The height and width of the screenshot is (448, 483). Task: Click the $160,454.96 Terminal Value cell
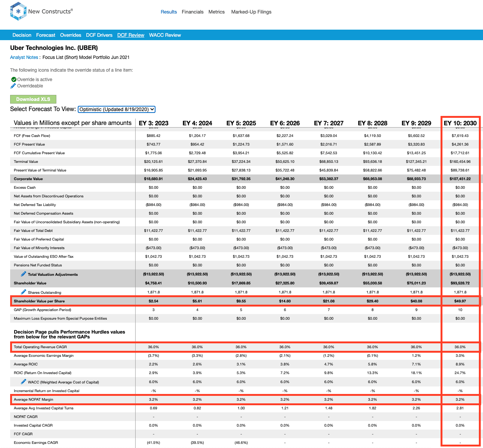[x=460, y=162]
